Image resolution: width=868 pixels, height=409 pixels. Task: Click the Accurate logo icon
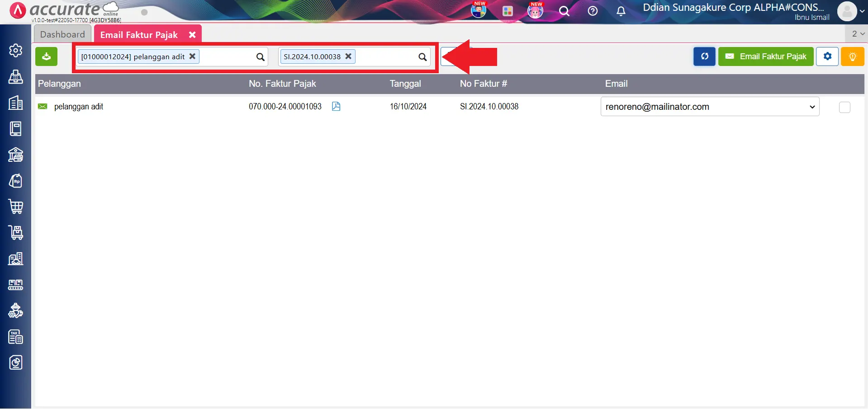click(18, 10)
